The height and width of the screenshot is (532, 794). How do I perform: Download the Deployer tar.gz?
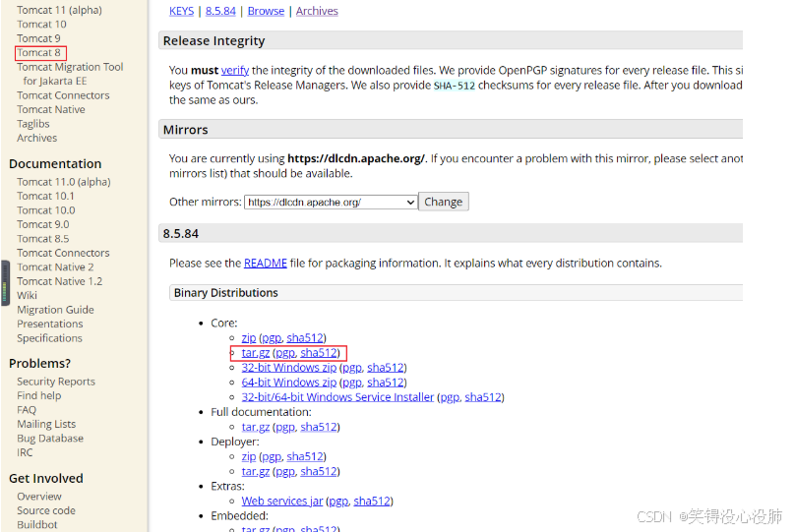pyautogui.click(x=255, y=471)
